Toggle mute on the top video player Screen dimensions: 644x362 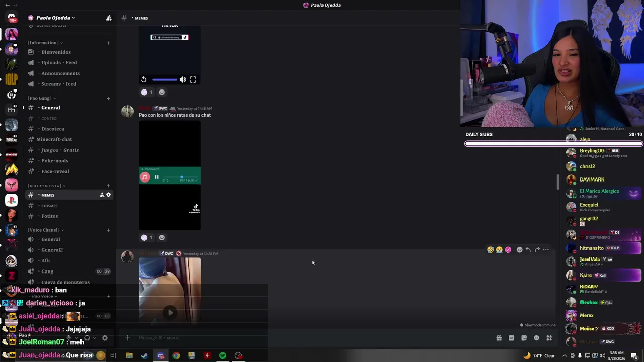[x=183, y=79]
